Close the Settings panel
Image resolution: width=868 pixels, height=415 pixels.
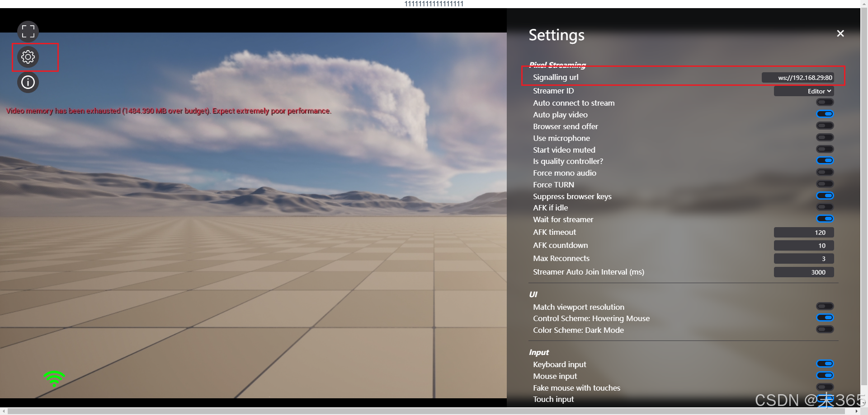click(x=840, y=33)
